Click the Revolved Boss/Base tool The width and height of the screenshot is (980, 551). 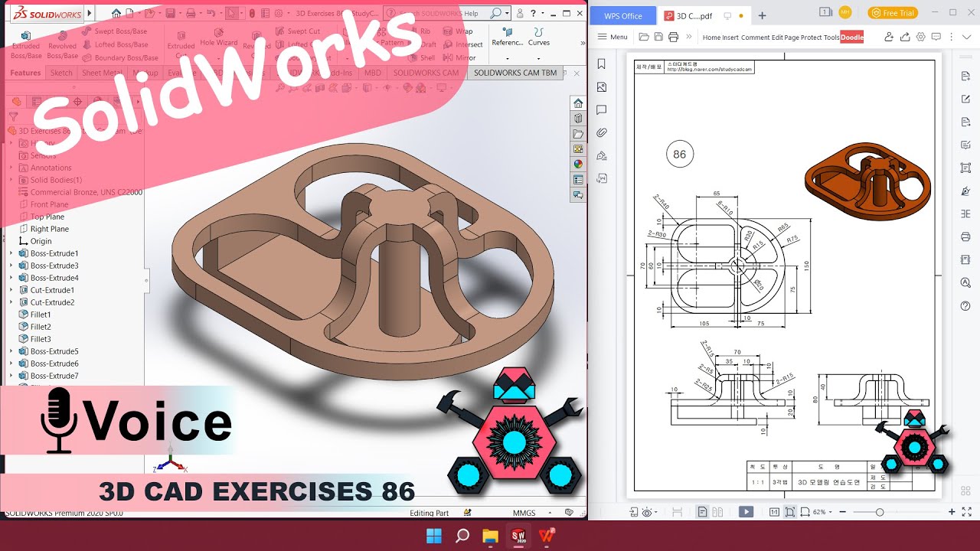pos(62,45)
